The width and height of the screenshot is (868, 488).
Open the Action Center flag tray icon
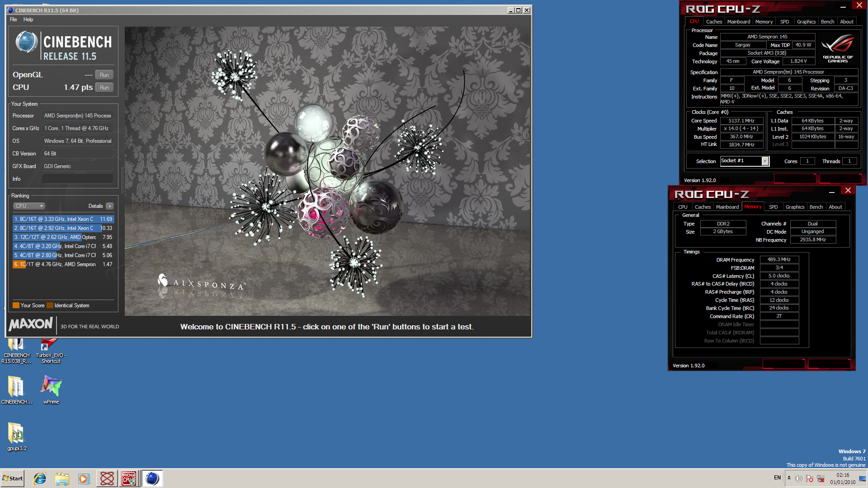[x=810, y=479]
